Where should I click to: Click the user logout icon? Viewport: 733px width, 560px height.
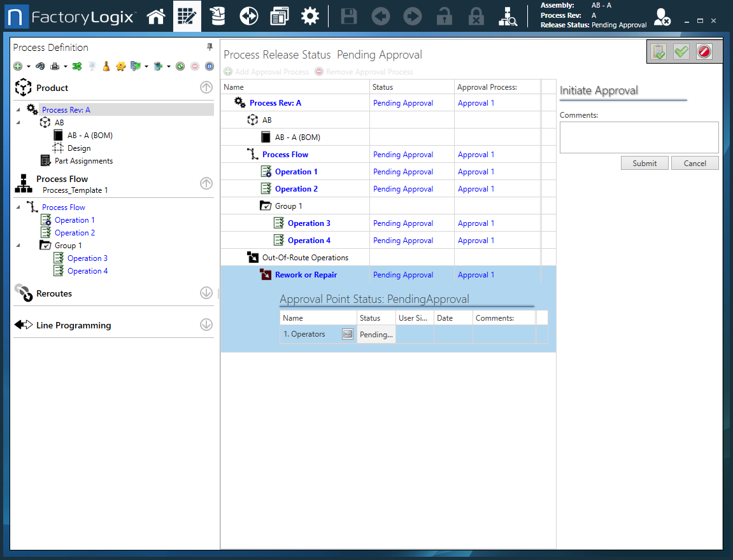coord(662,17)
